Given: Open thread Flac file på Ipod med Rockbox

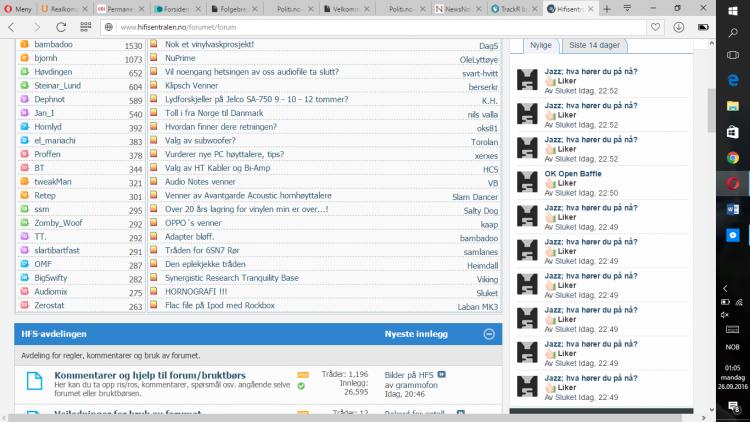Looking at the screenshot, I should pos(220,305).
